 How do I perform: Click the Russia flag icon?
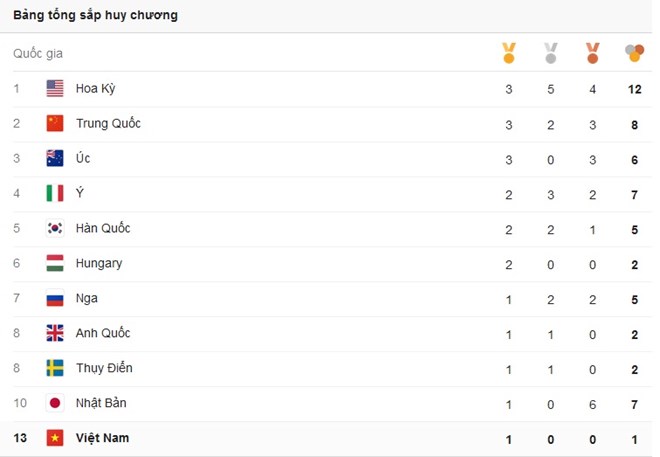tap(55, 299)
